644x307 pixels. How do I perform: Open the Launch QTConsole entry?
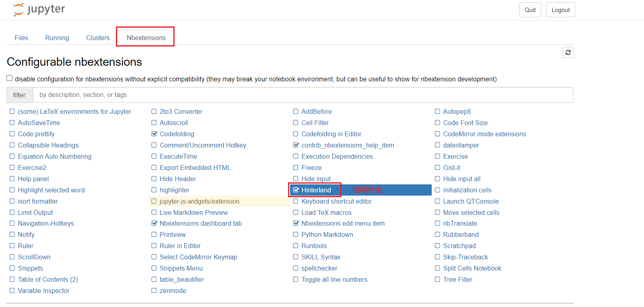click(x=471, y=201)
